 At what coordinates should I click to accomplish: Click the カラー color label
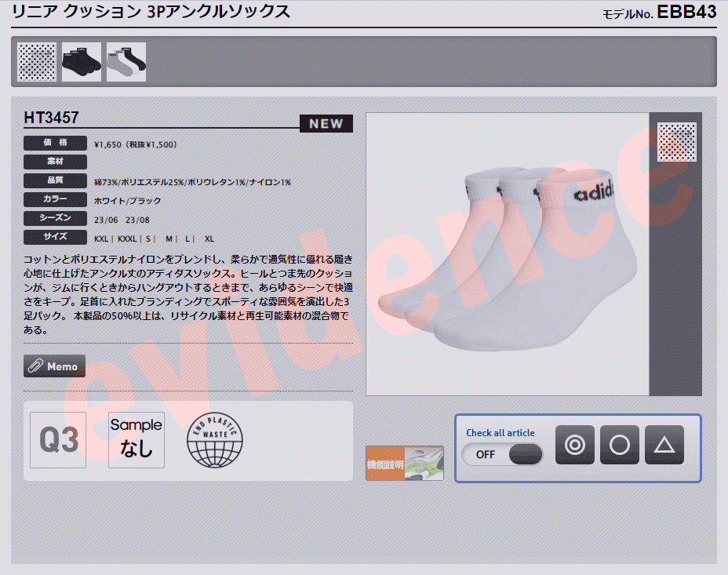(55, 199)
